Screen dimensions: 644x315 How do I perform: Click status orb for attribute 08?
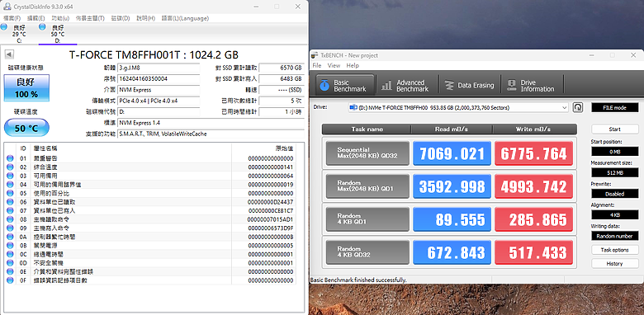point(10,219)
